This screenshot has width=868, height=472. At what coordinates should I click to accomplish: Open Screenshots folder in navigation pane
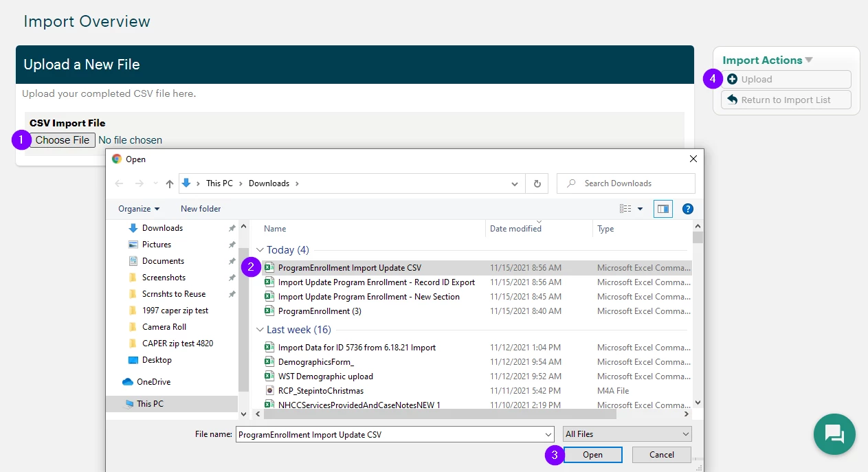164,278
